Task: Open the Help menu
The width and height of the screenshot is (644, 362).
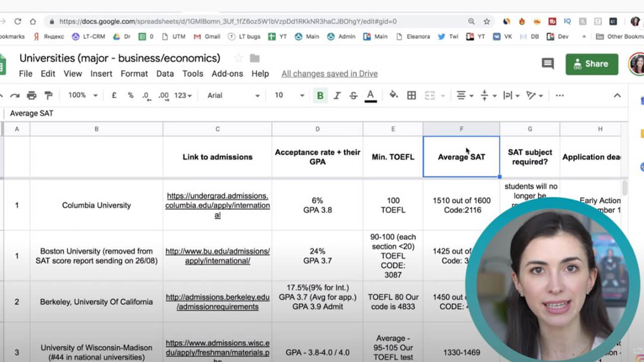Action: click(260, 73)
